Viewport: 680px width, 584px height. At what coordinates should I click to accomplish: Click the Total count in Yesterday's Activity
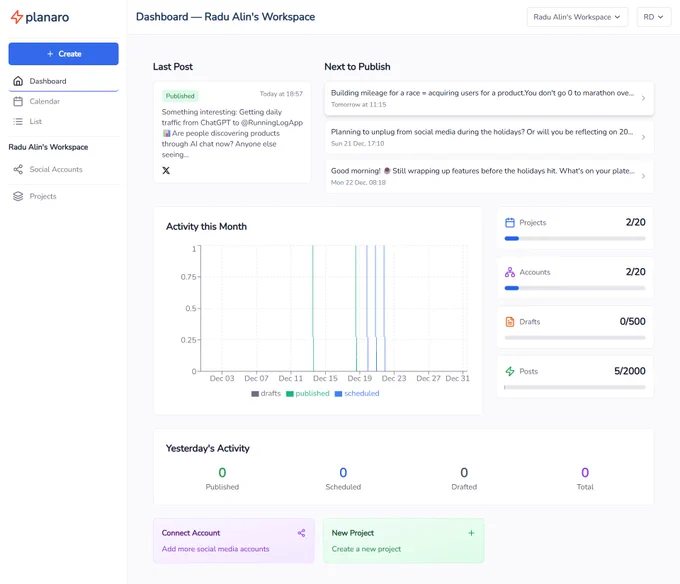click(585, 473)
